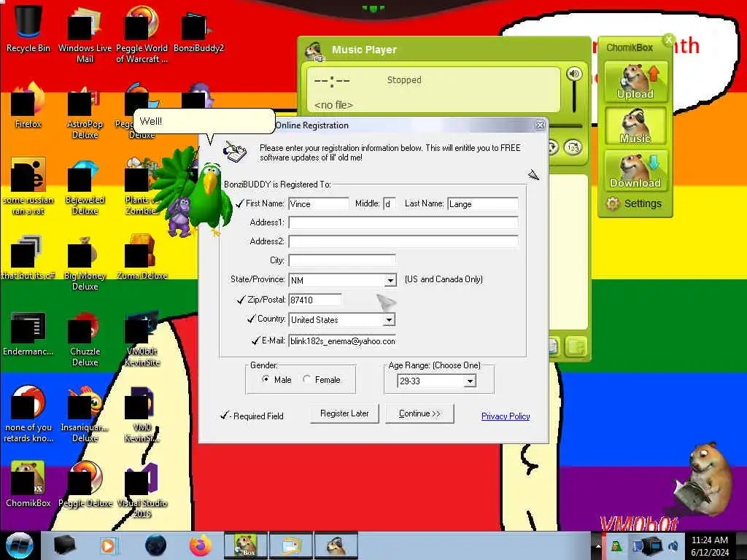This screenshot has width=747, height=560.
Task: Click the Zip/Postal field with 87410
Action: tap(315, 300)
